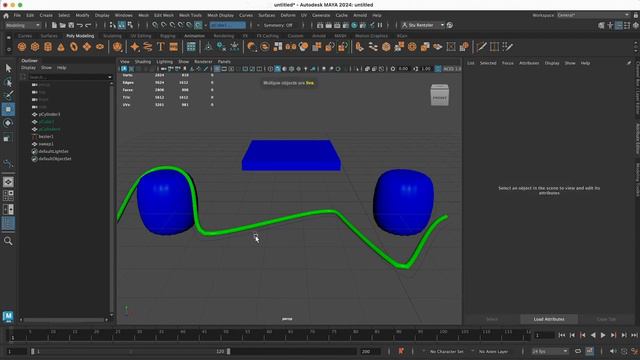Click the Maya home icon
This screenshot has width=640, height=360.
click(x=6, y=16)
